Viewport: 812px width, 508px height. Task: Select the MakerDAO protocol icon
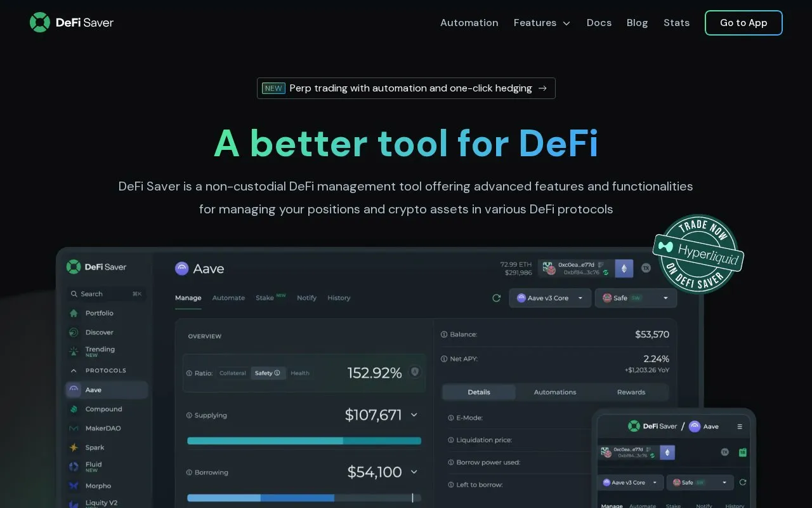pos(74,428)
